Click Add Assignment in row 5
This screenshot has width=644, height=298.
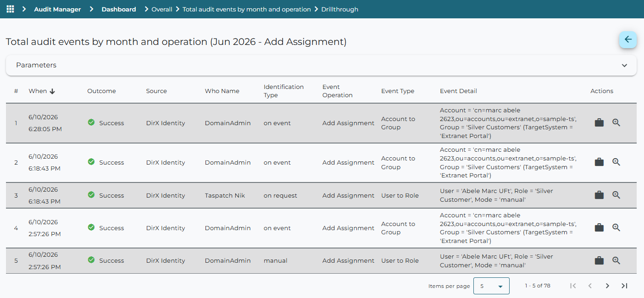pyautogui.click(x=348, y=260)
